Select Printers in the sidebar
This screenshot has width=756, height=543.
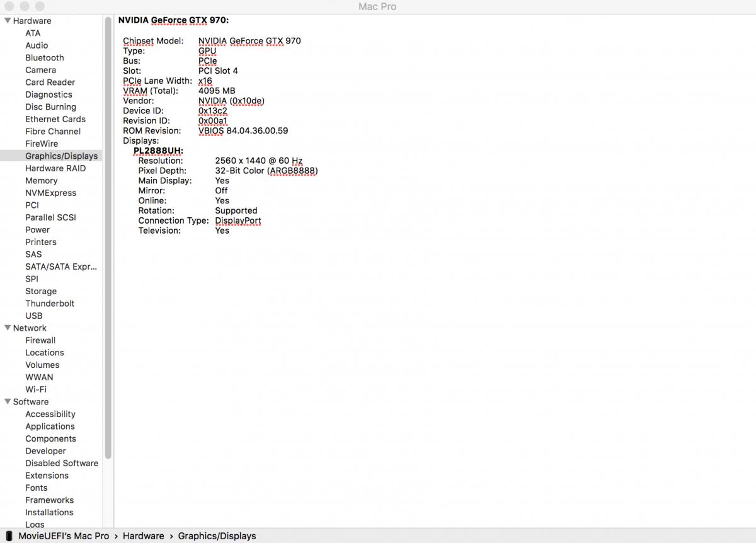click(41, 242)
